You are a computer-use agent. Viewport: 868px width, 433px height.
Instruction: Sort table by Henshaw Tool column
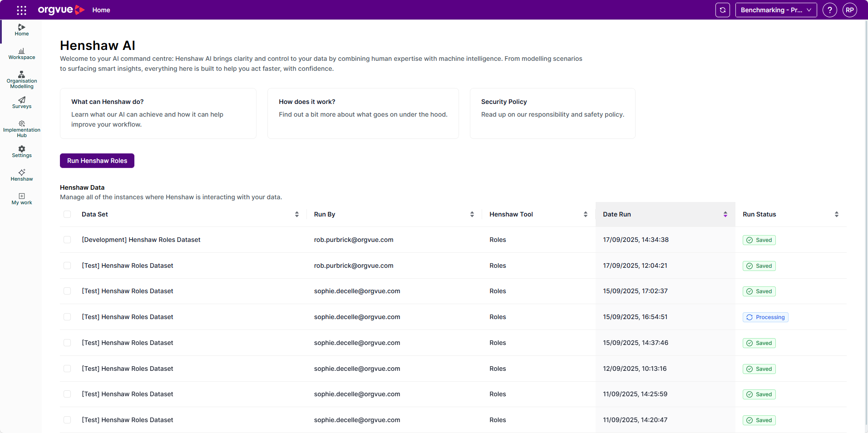(x=586, y=214)
